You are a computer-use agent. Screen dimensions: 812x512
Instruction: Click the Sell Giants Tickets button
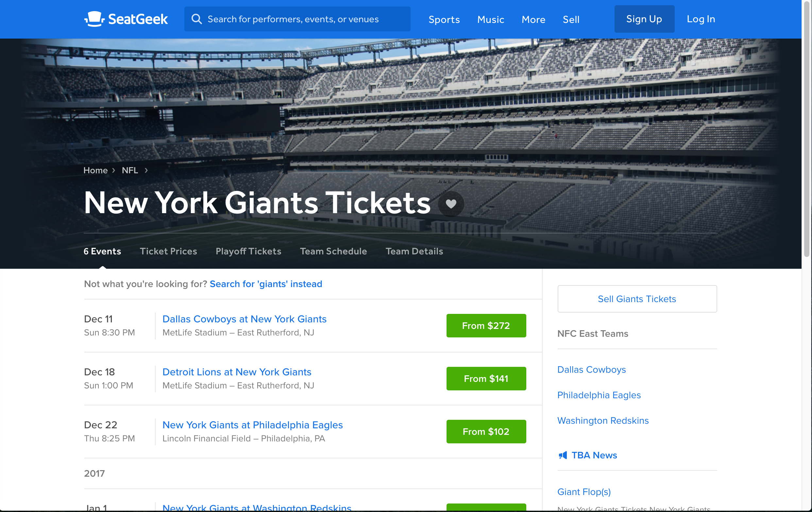pos(637,299)
